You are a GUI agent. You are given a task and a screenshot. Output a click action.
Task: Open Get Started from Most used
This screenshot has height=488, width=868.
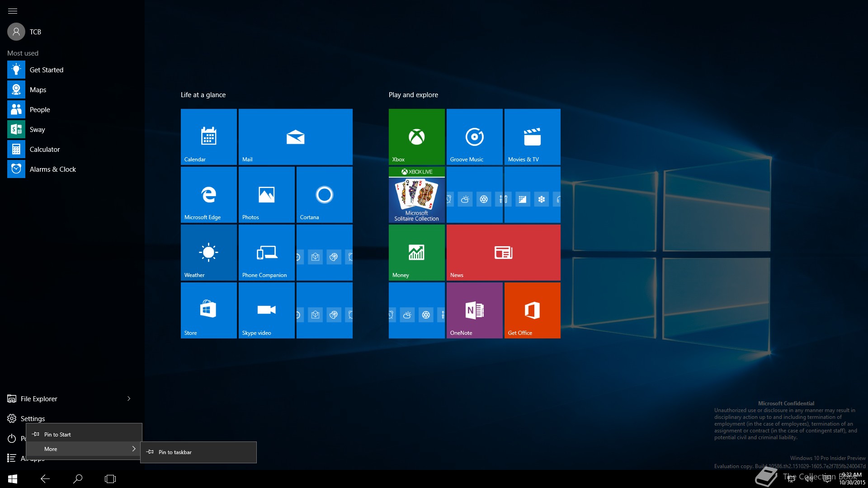click(72, 70)
